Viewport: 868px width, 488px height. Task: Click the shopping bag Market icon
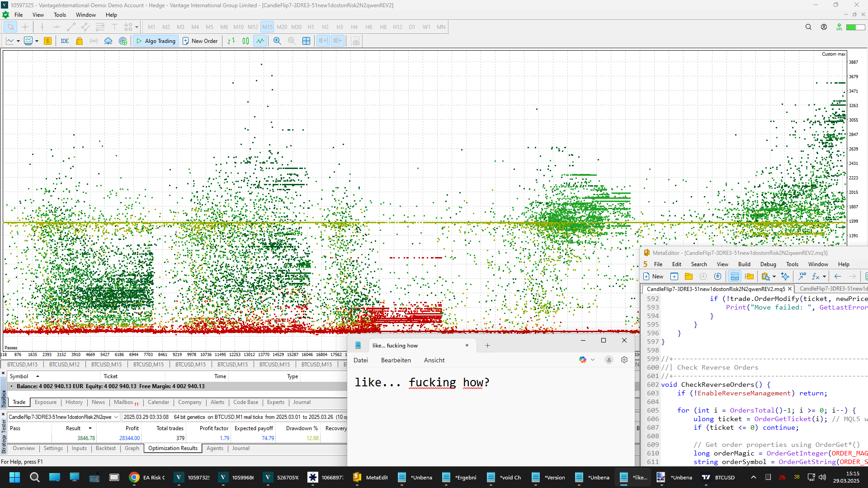79,41
